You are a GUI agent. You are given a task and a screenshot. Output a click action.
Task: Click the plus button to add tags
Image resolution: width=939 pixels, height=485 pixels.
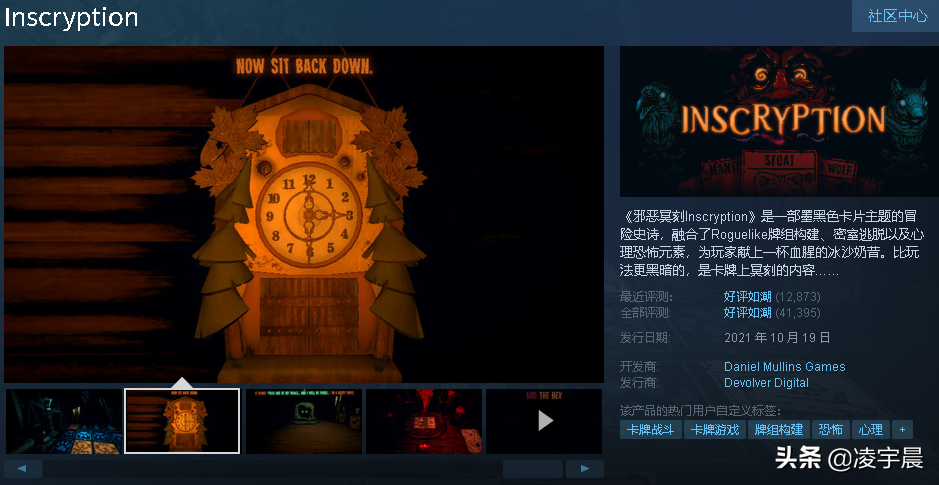[x=902, y=430]
